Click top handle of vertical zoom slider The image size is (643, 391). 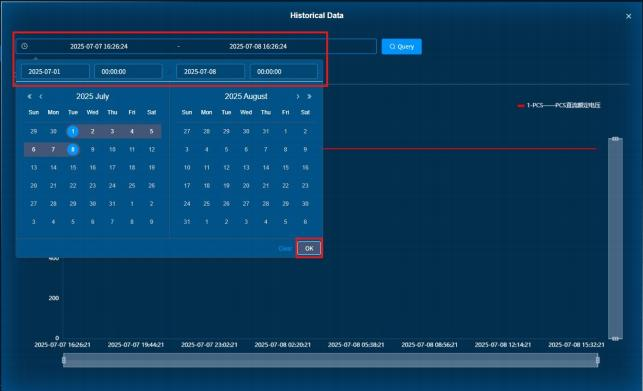[x=615, y=139]
